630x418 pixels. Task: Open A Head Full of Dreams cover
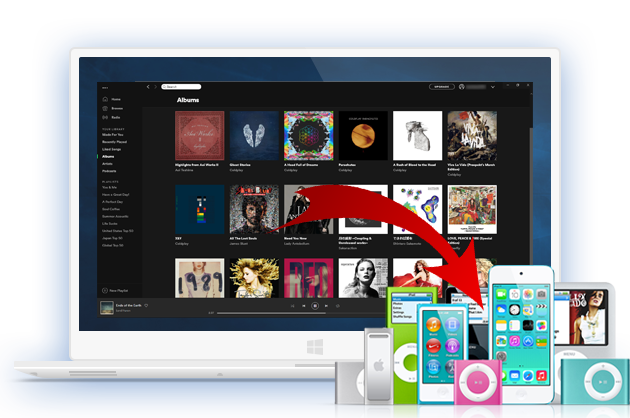coord(309,136)
